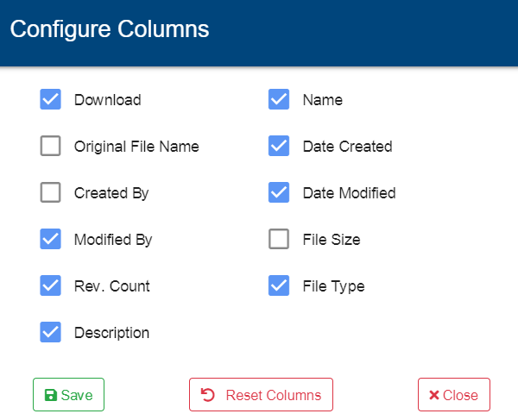Enable the Original File Name checkbox

pyautogui.click(x=51, y=146)
